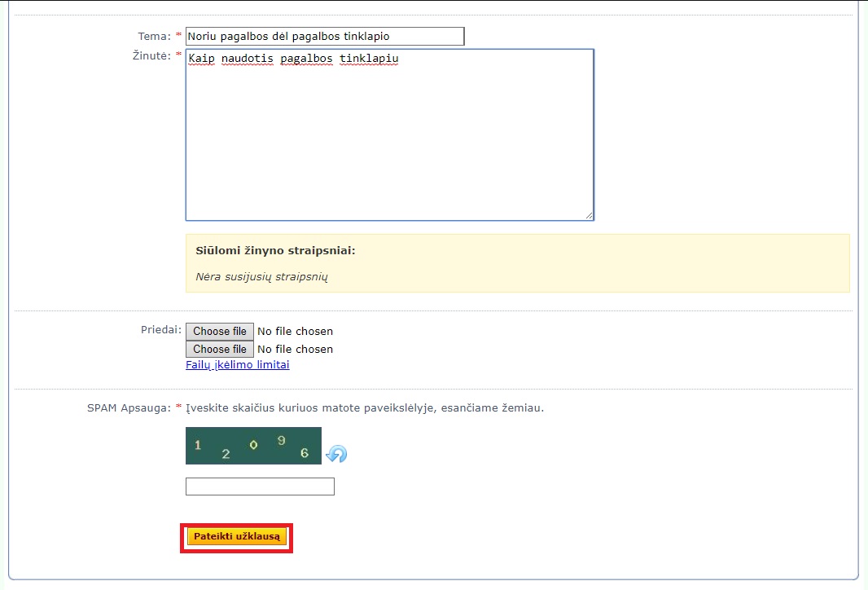Image resolution: width=868 pixels, height=590 pixels.
Task: Click the "Nėra susijusių straipsnių" notice
Action: tap(261, 277)
